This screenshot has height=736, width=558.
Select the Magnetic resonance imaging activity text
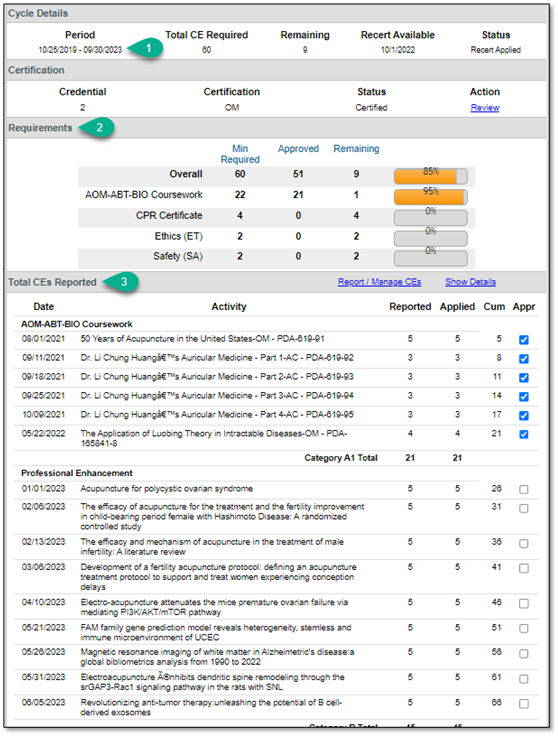click(217, 657)
